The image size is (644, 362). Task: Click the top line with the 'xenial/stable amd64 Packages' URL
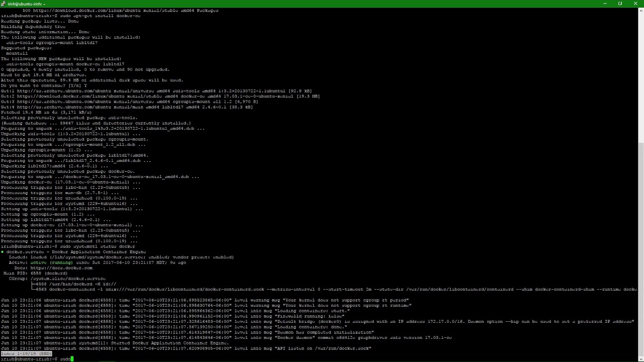click(120, 11)
